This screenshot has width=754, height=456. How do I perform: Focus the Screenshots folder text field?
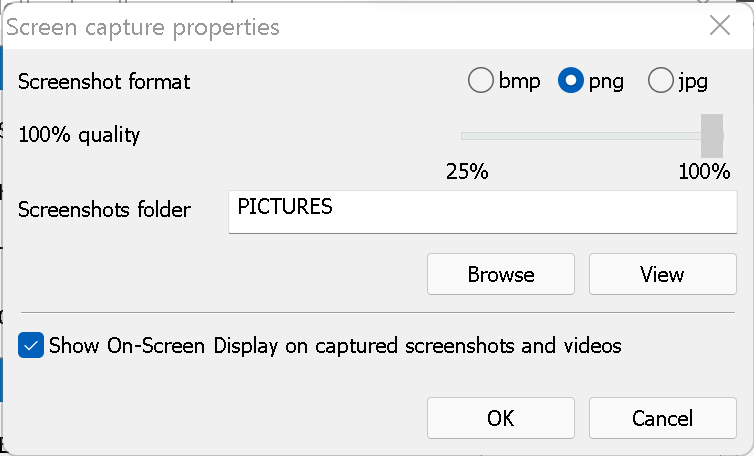pos(482,212)
